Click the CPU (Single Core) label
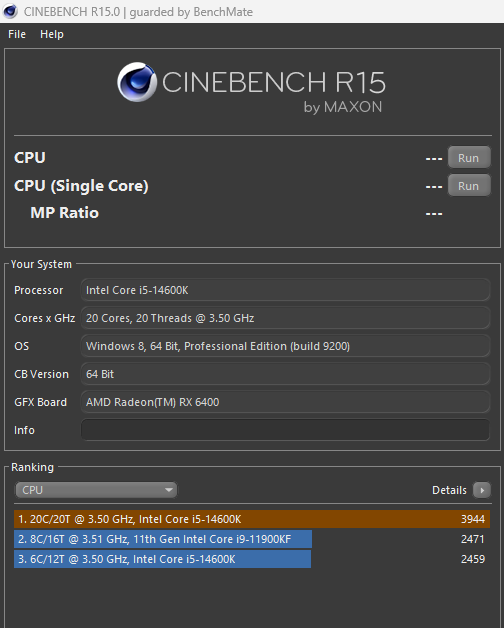Viewport: 504px width, 628px height. pyautogui.click(x=81, y=186)
